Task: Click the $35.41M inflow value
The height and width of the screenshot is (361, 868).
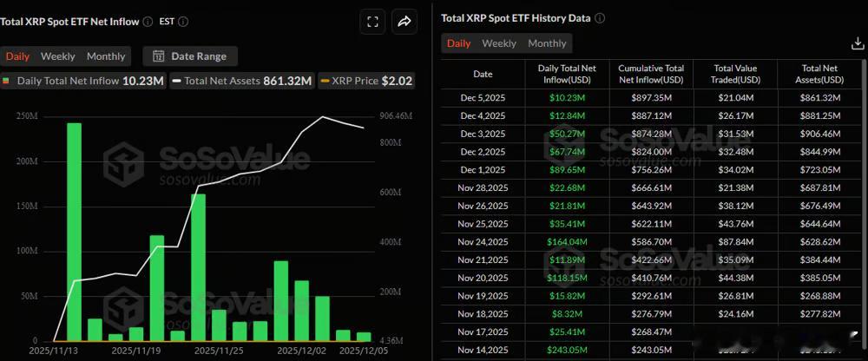Action: tap(567, 224)
